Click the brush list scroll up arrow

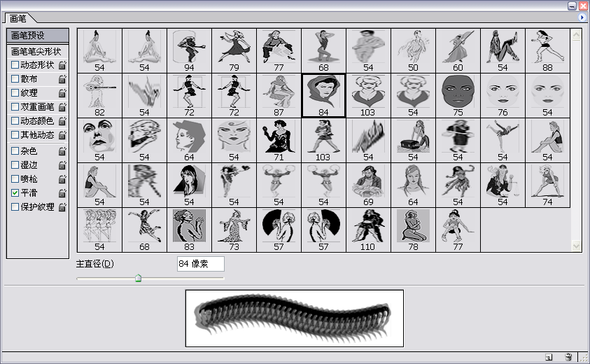[x=576, y=36]
